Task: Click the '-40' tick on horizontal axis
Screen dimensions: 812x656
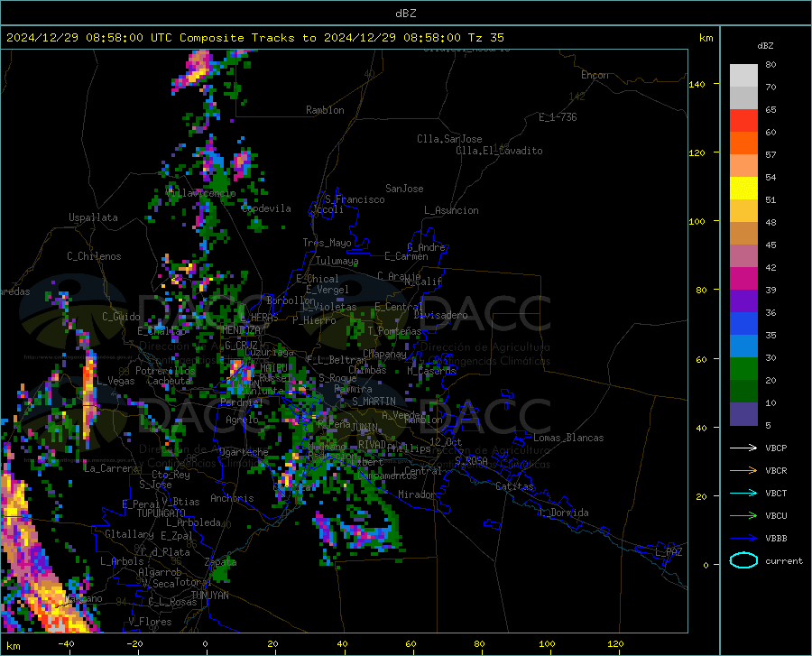Action: (x=66, y=644)
